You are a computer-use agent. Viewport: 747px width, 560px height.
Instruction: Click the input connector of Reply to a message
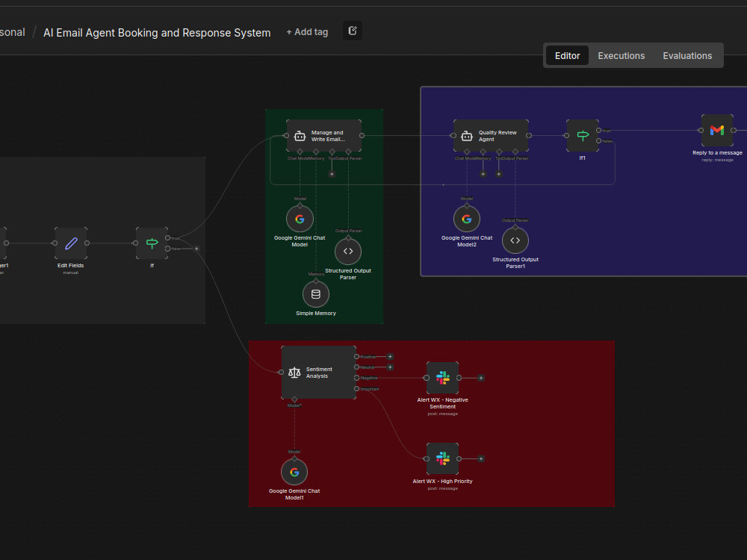pyautogui.click(x=701, y=131)
